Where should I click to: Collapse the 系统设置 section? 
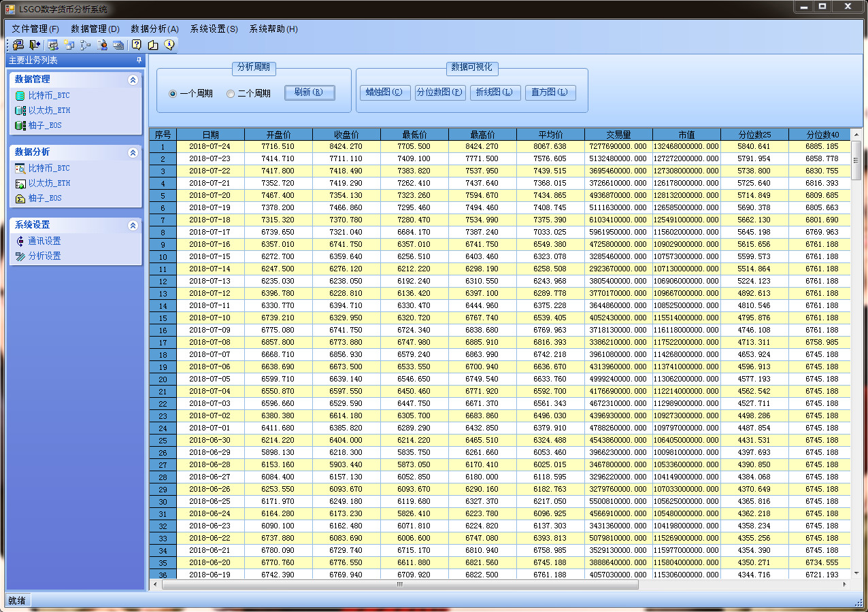[133, 225]
